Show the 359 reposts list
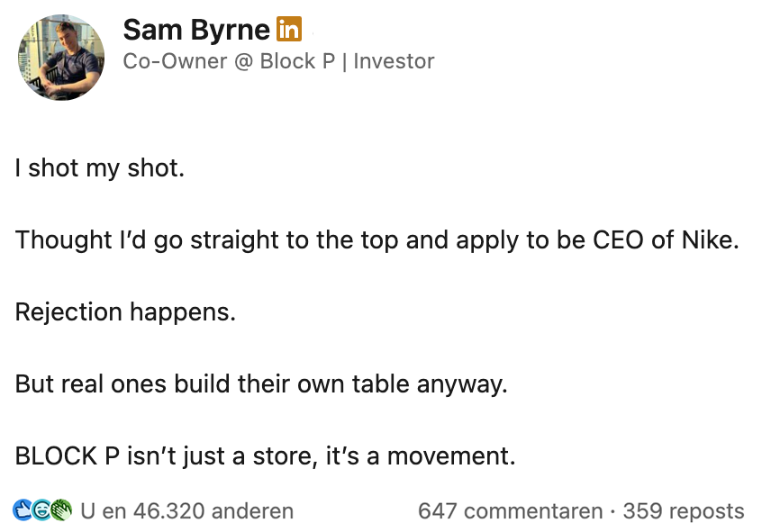 [x=684, y=511]
